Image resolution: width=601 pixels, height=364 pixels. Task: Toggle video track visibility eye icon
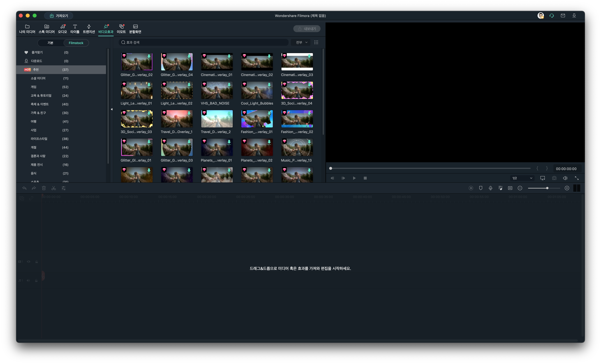pos(29,262)
